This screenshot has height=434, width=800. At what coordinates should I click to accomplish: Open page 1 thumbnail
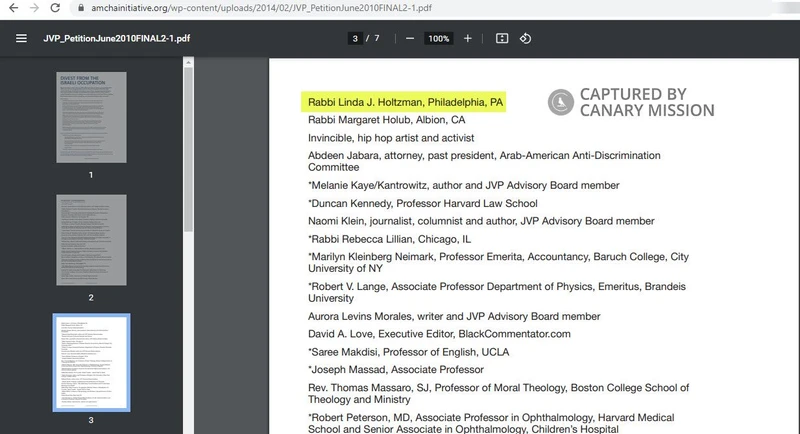[91, 117]
